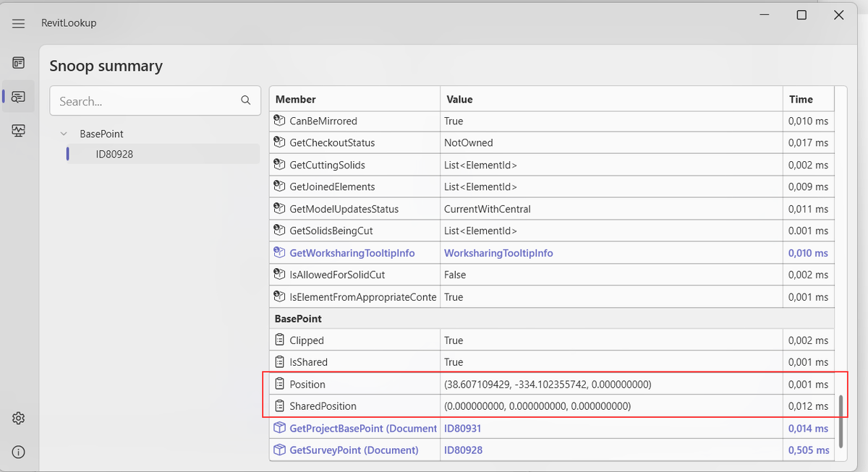Viewport: 868px width, 472px height.
Task: Click the GetProjectBasePoint method icon
Action: 280,428
